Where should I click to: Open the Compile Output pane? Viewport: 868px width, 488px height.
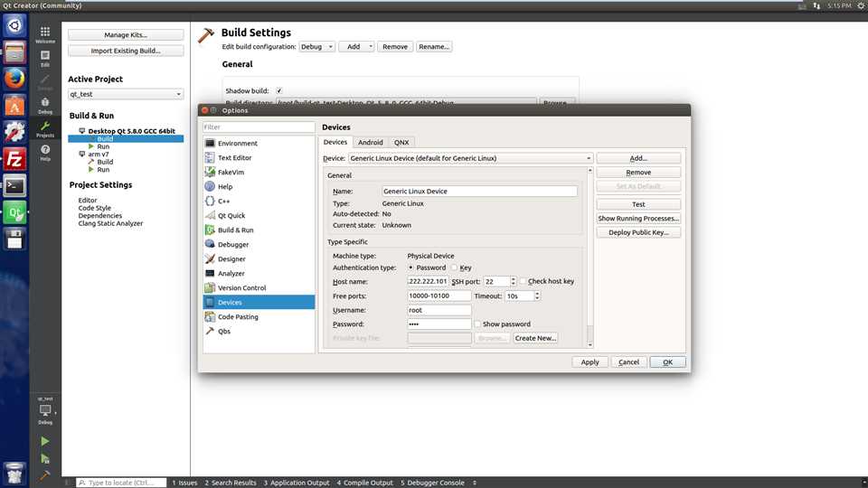pos(364,483)
